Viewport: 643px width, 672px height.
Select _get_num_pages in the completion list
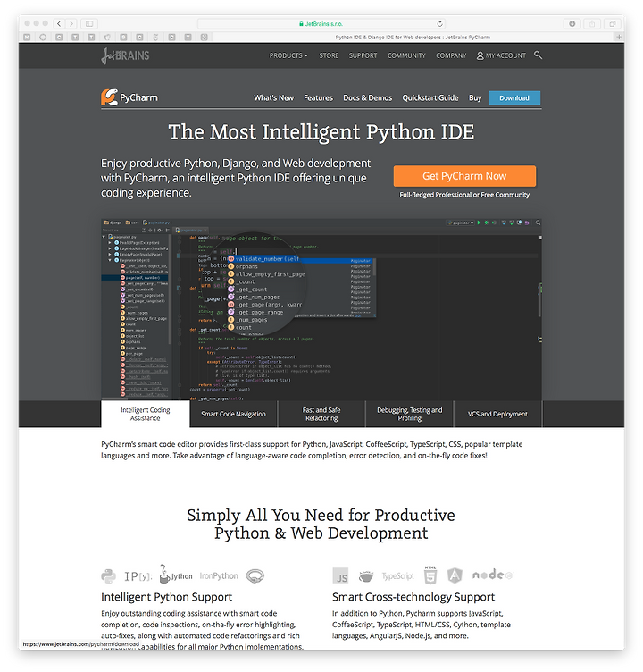tap(257, 297)
